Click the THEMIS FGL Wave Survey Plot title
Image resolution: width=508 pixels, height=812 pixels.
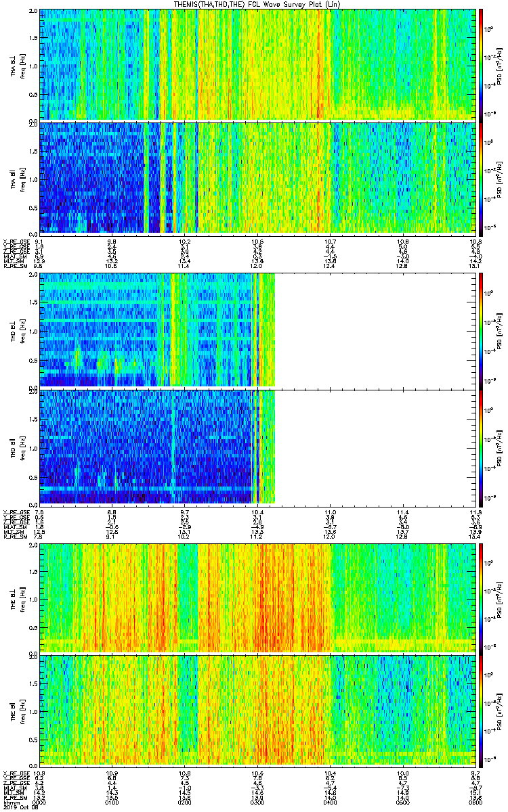pos(259,4)
